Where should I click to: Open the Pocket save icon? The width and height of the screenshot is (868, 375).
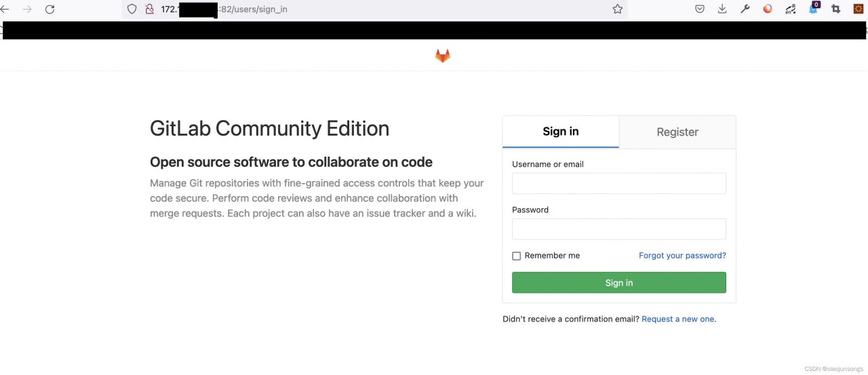[700, 9]
